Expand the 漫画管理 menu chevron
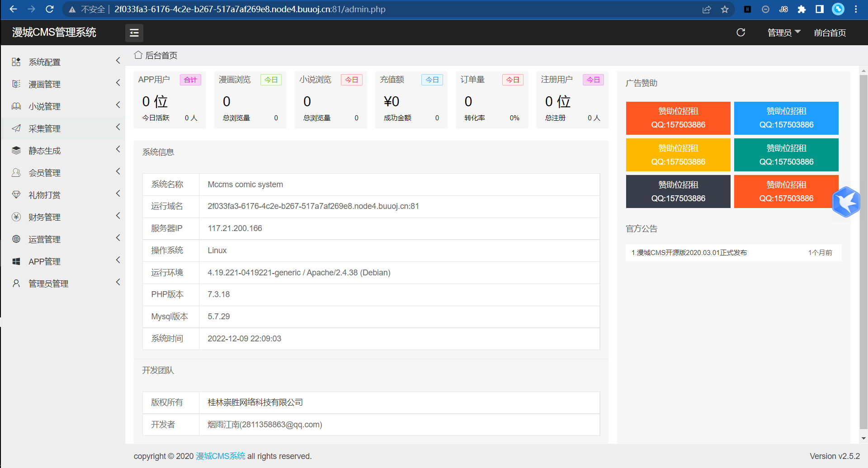868x468 pixels. (118, 83)
